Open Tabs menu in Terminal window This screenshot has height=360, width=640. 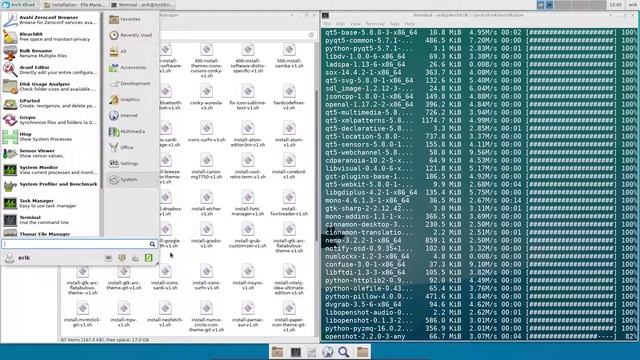(395, 24)
